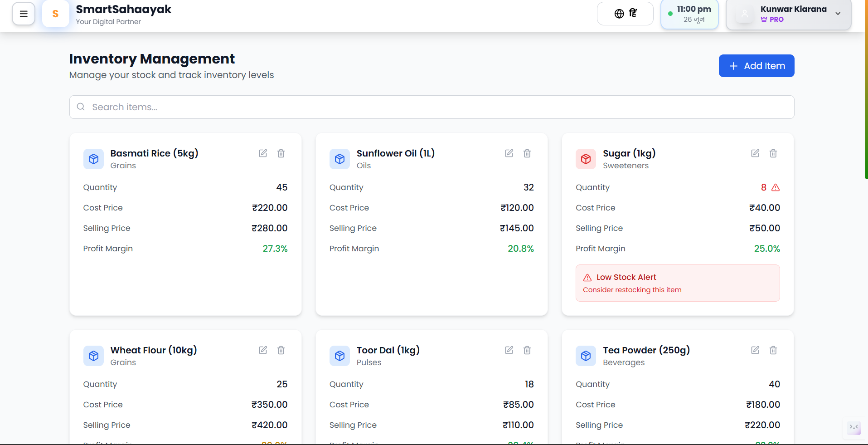Click the Sunflower Oil box icon
Screen dimensions: 868x445
coord(339,159)
